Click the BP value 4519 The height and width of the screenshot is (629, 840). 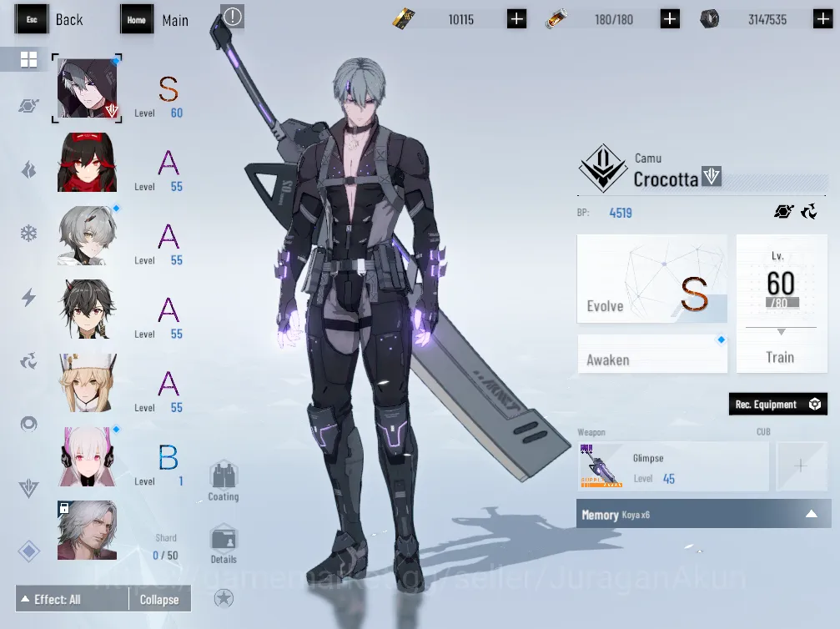(x=621, y=213)
